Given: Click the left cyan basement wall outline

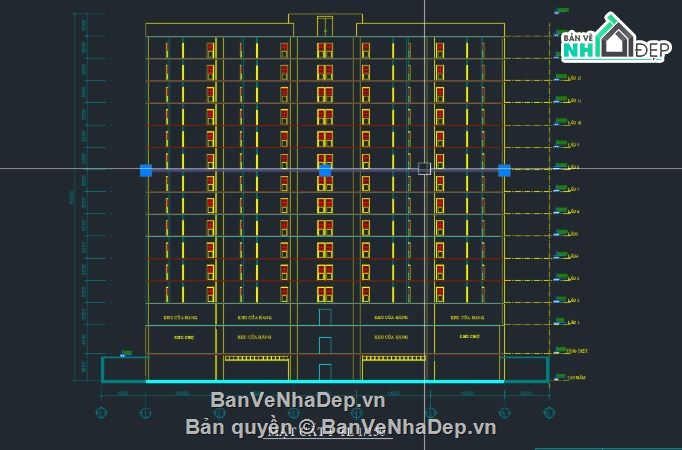Looking at the screenshot, I should click(103, 369).
